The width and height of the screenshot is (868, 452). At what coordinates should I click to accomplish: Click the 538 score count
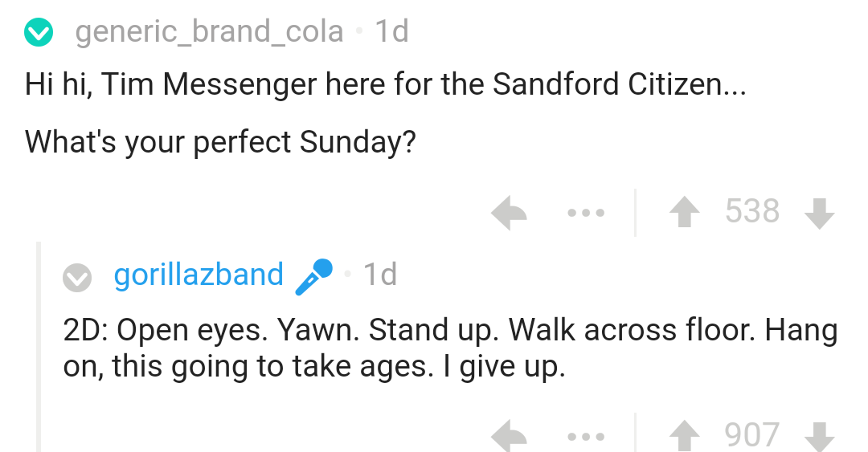752,211
